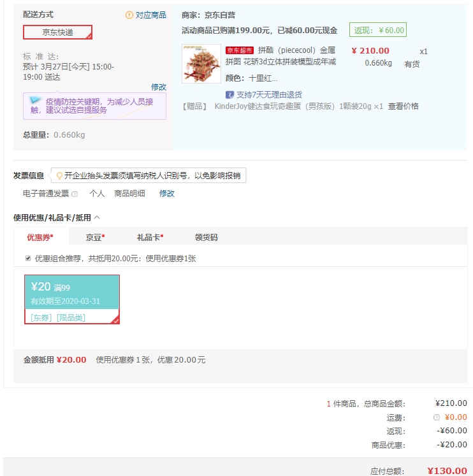Click the 商品优惠 -¥20.00 row
This screenshot has width=473, height=476.
(419, 445)
